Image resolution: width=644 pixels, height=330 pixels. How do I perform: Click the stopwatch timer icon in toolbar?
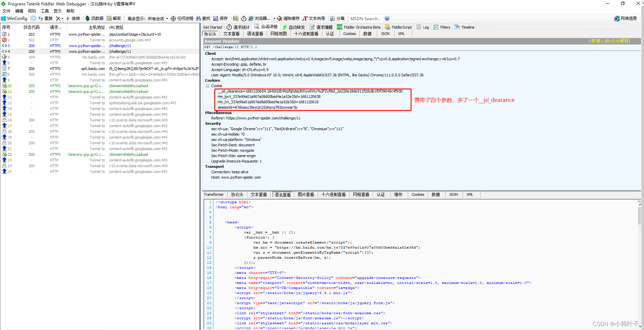point(244,19)
